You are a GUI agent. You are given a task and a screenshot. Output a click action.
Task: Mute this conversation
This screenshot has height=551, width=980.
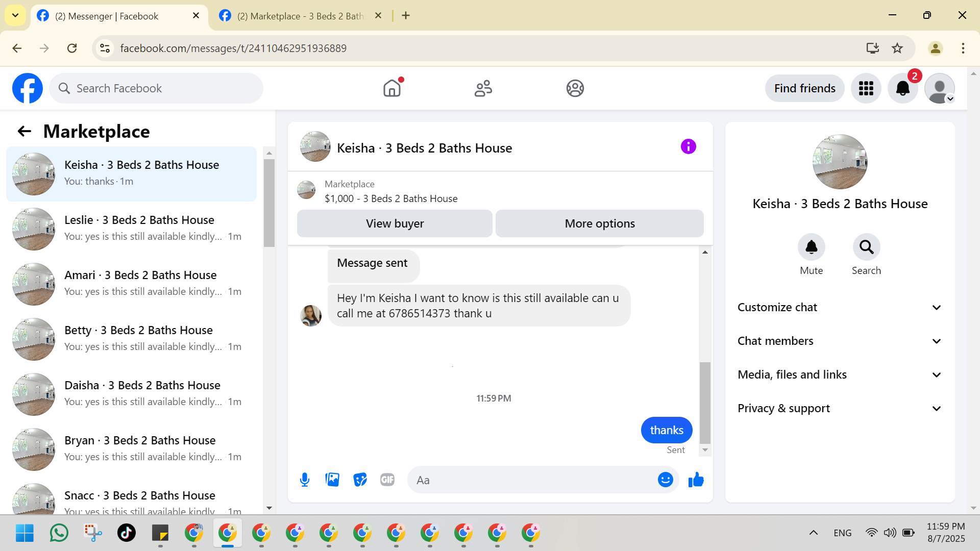tap(811, 247)
